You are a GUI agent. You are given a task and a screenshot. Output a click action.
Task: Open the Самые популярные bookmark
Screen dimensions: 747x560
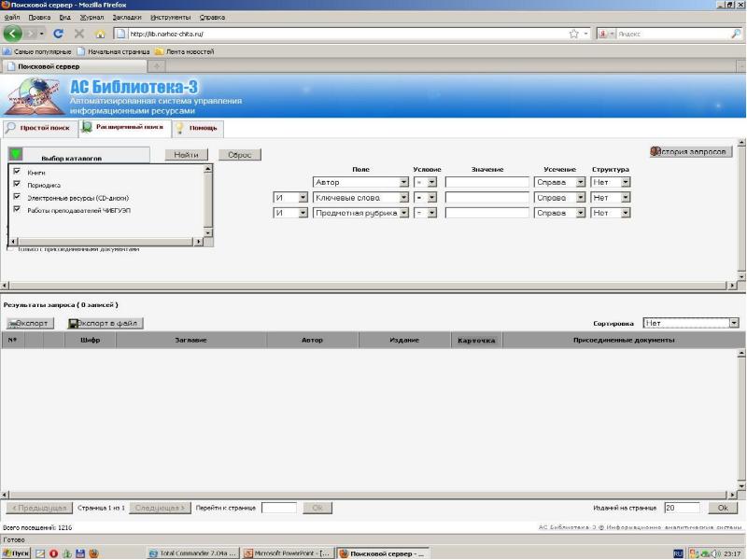(37, 51)
